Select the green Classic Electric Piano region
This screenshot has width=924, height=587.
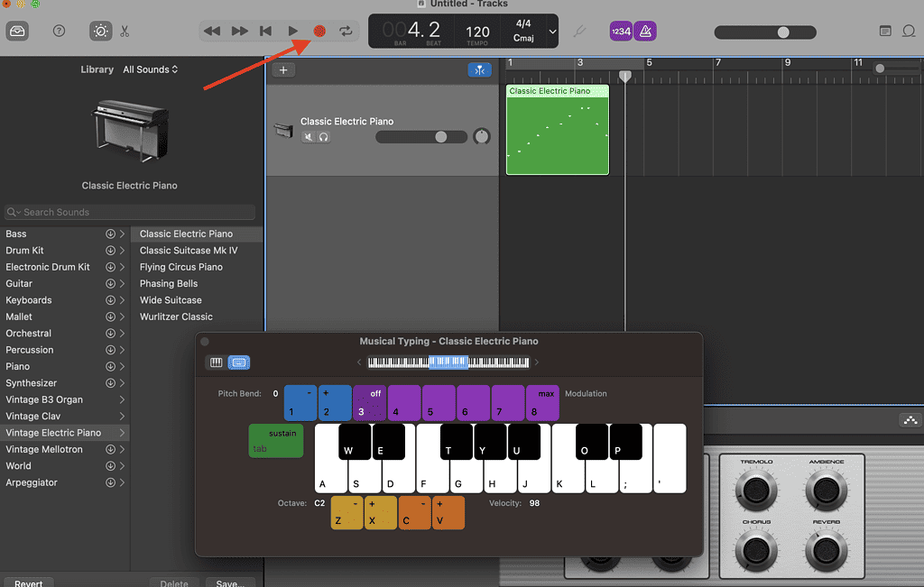pyautogui.click(x=557, y=131)
